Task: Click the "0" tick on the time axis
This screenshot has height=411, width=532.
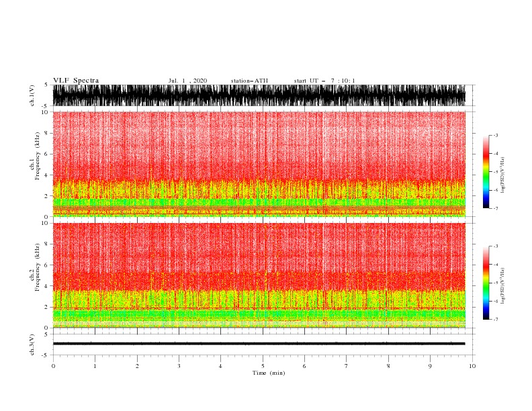Action: click(x=53, y=366)
